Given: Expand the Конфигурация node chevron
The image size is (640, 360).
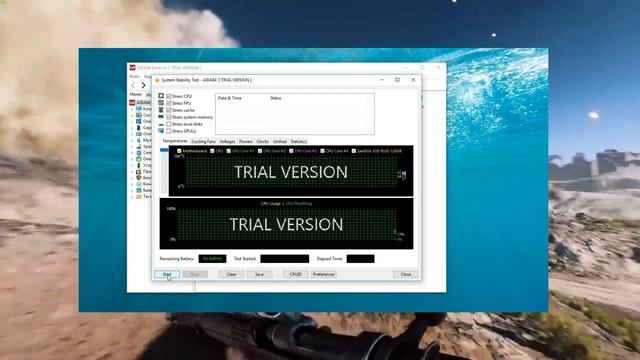Looking at the screenshot, I should coord(132,184).
